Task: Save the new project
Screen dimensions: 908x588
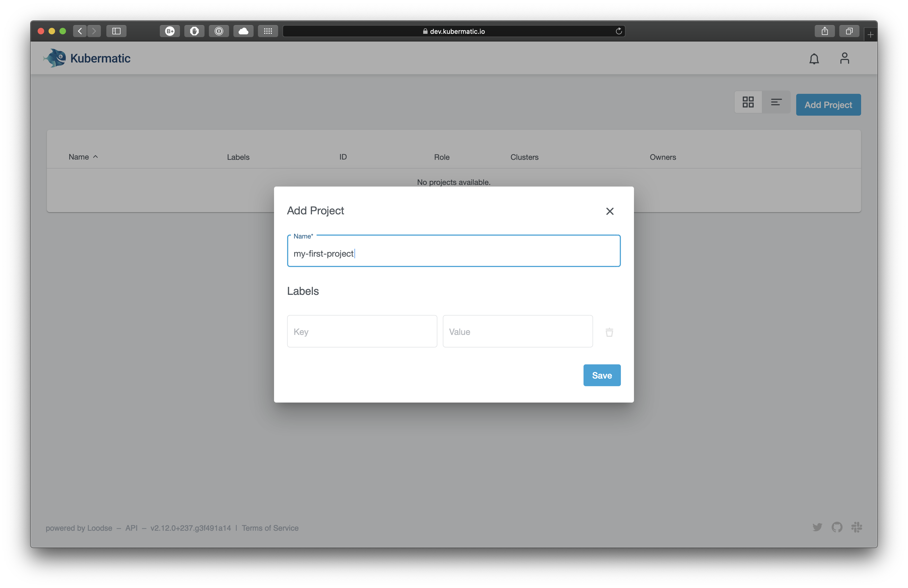Action: tap(602, 375)
